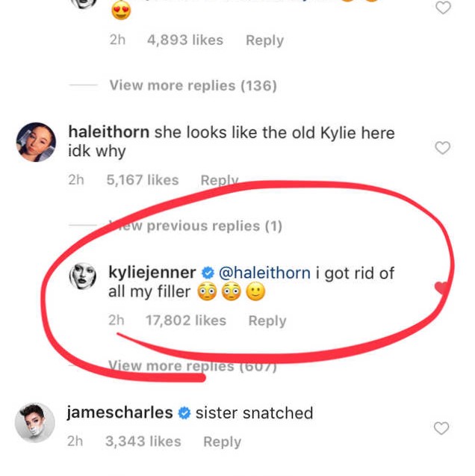This screenshot has width=475, height=476.
Task: Like the jamescharles comment with heart
Action: tap(441, 428)
